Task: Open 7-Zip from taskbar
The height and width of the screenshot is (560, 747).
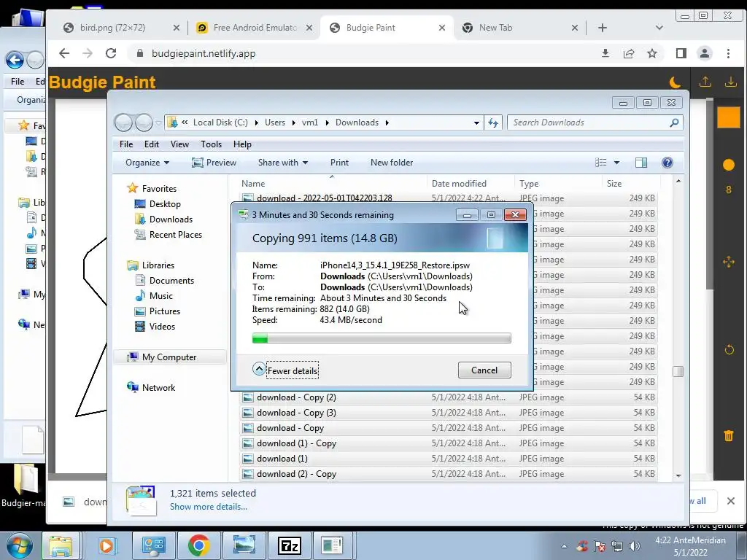Action: [289, 545]
